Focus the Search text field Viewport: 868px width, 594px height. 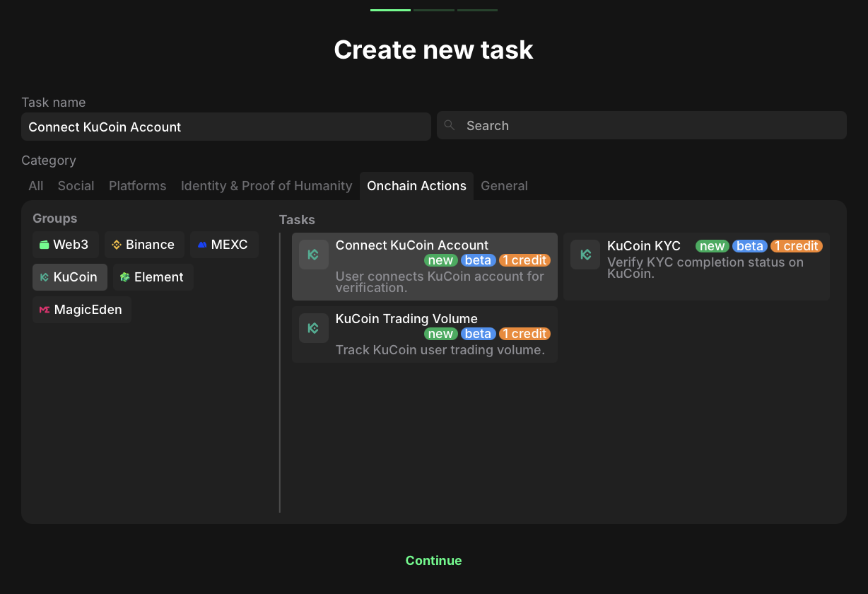click(650, 126)
